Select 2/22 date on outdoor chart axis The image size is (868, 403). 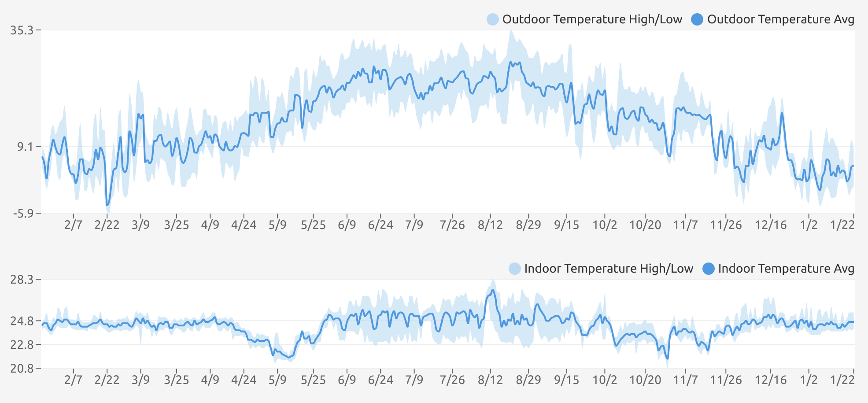click(107, 225)
